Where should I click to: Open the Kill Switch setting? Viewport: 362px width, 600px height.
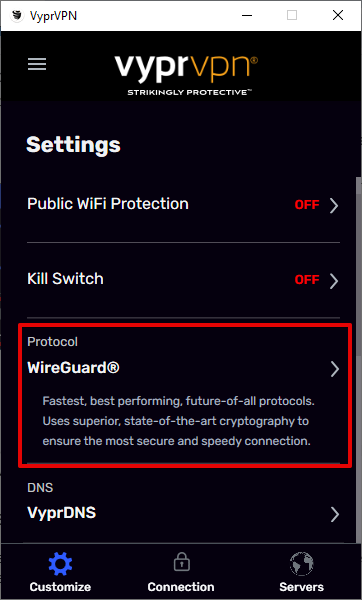[183, 280]
